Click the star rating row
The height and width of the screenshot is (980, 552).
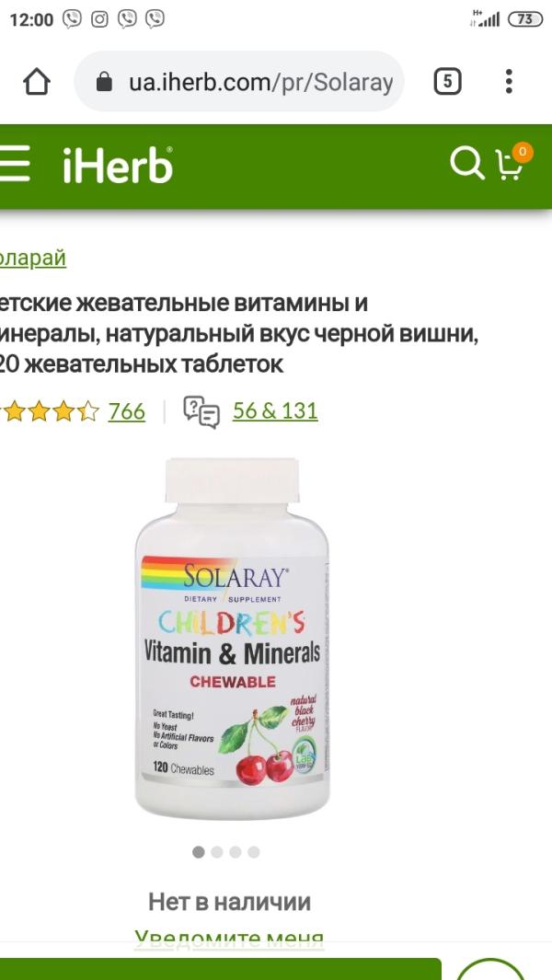50,411
